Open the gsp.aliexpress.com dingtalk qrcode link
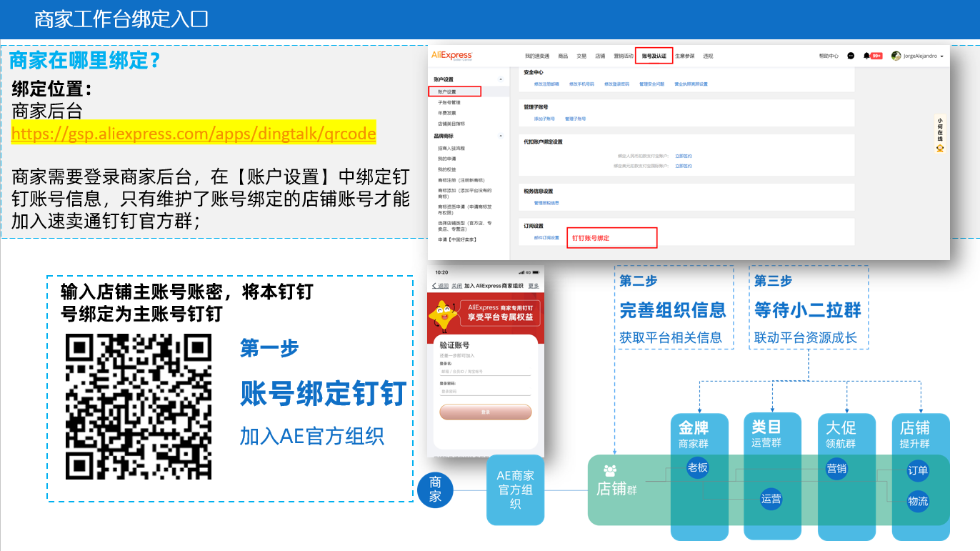This screenshot has width=980, height=551. click(x=194, y=134)
